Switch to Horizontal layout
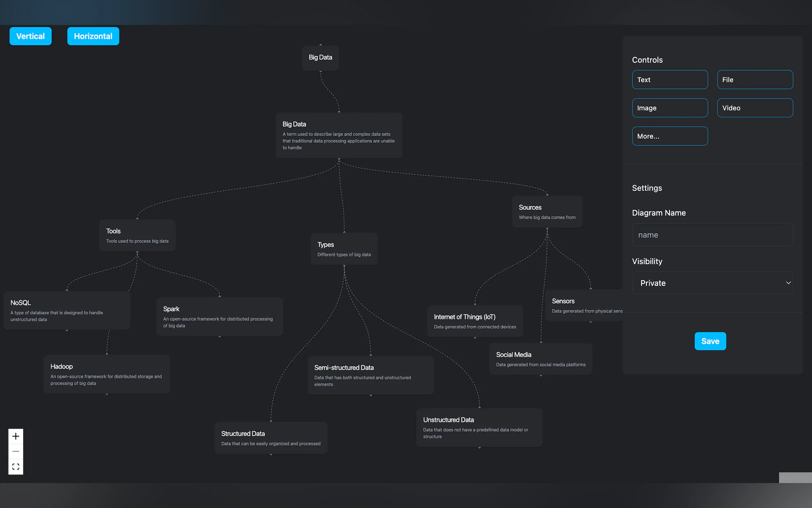 (93, 36)
